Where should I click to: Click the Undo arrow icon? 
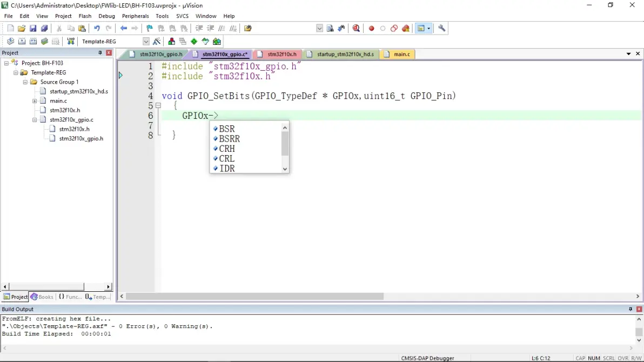[97, 29]
